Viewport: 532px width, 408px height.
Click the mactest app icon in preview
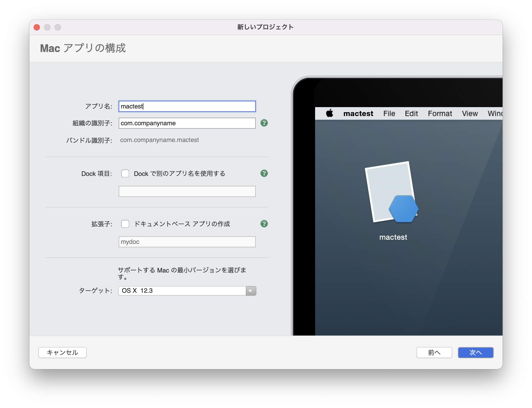pyautogui.click(x=392, y=192)
